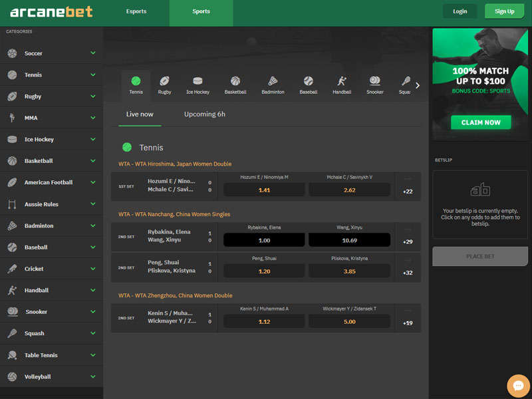This screenshot has height=399, width=532.
Task: Select Rybakina, Elena odds 1.00
Action: [x=264, y=240]
